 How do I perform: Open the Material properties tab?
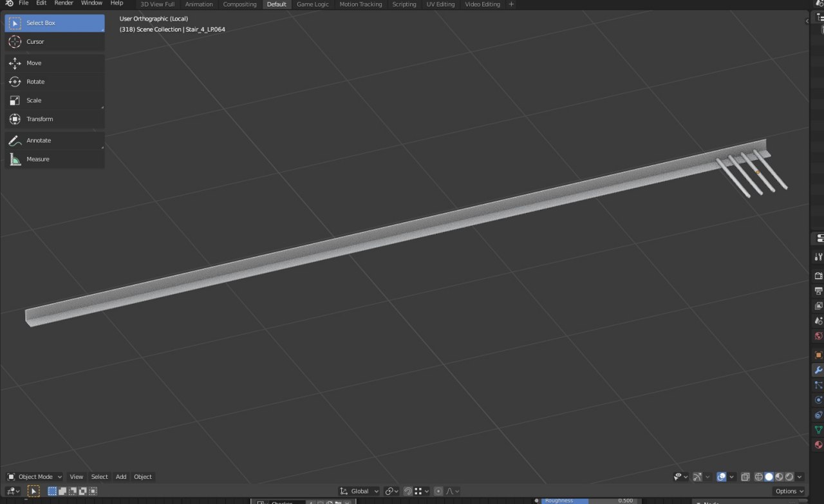[818, 445]
